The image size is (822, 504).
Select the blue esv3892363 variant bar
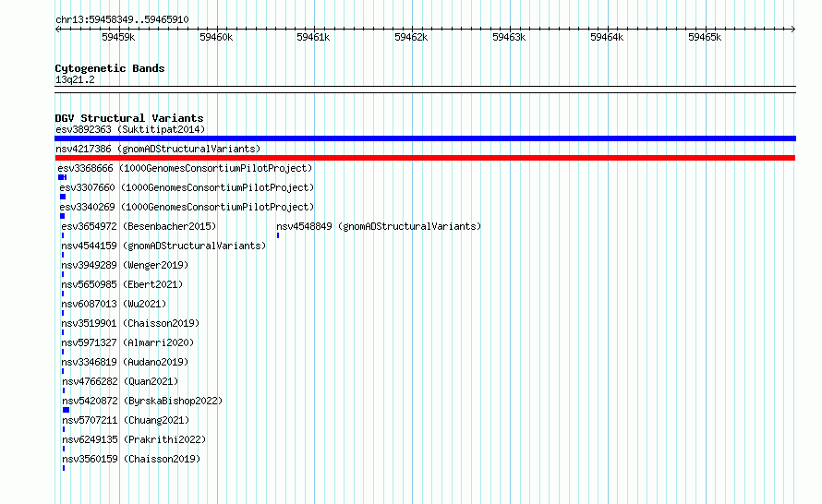coord(425,138)
